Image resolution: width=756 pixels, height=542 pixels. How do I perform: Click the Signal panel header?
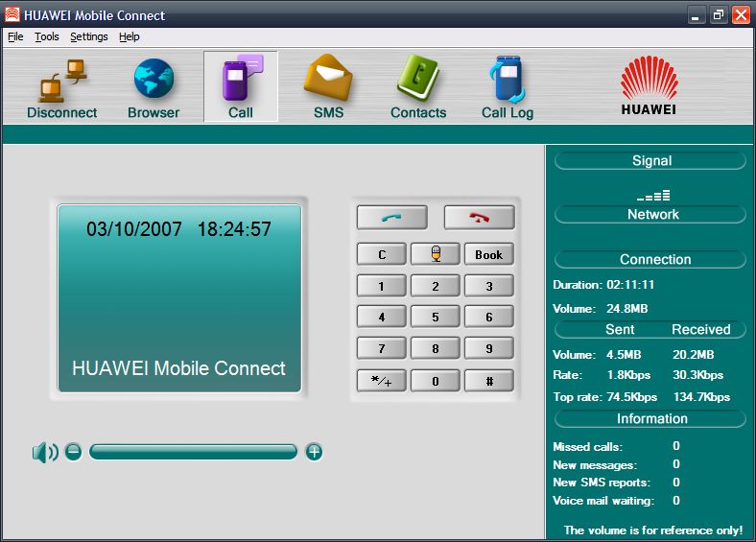click(650, 160)
